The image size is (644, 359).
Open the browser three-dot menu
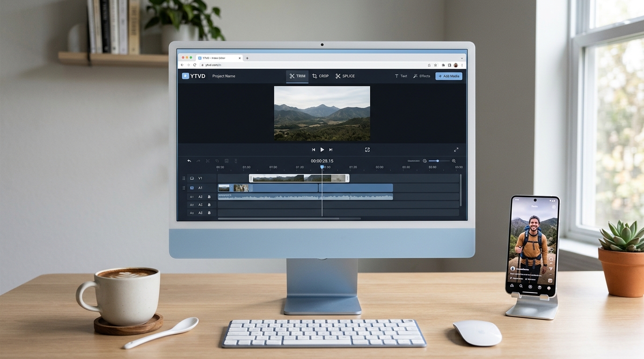click(x=462, y=65)
